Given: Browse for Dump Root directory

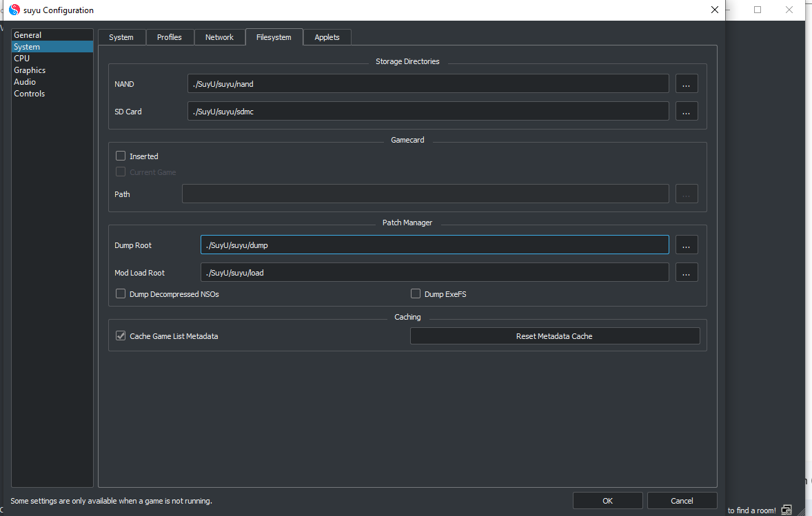Looking at the screenshot, I should (x=686, y=245).
